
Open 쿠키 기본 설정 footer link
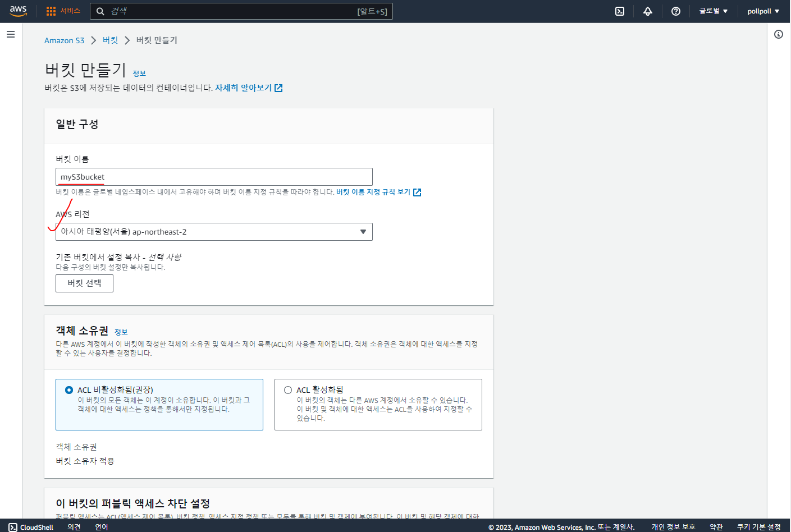click(x=759, y=527)
